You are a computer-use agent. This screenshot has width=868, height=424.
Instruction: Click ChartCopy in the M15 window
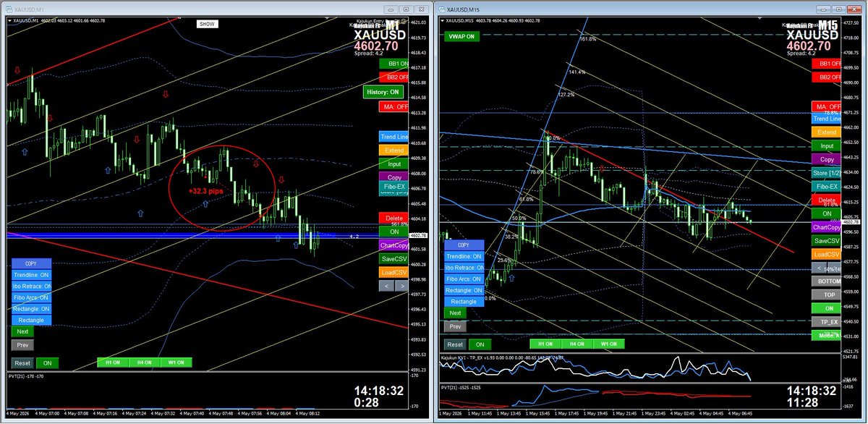[x=827, y=227]
